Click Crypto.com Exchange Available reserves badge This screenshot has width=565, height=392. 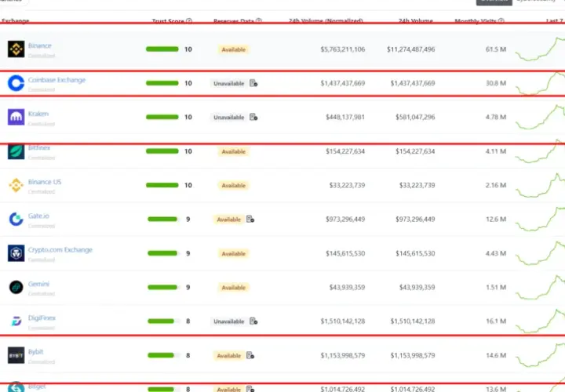coord(234,253)
